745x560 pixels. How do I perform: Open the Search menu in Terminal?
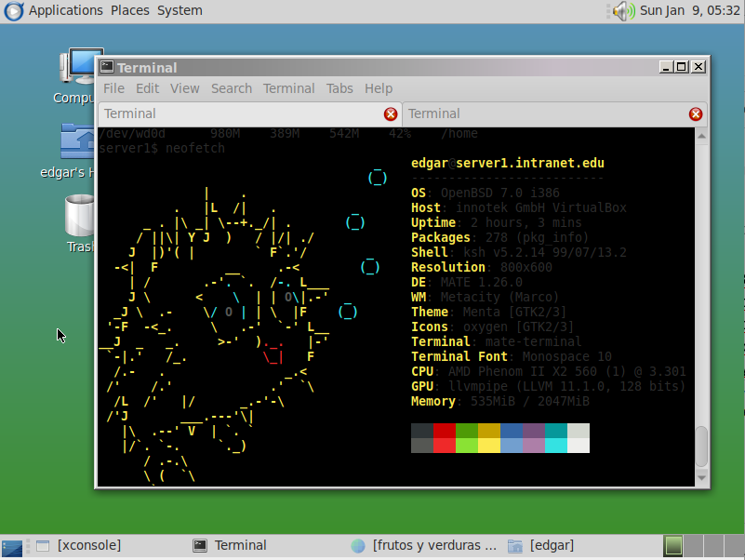click(x=232, y=88)
